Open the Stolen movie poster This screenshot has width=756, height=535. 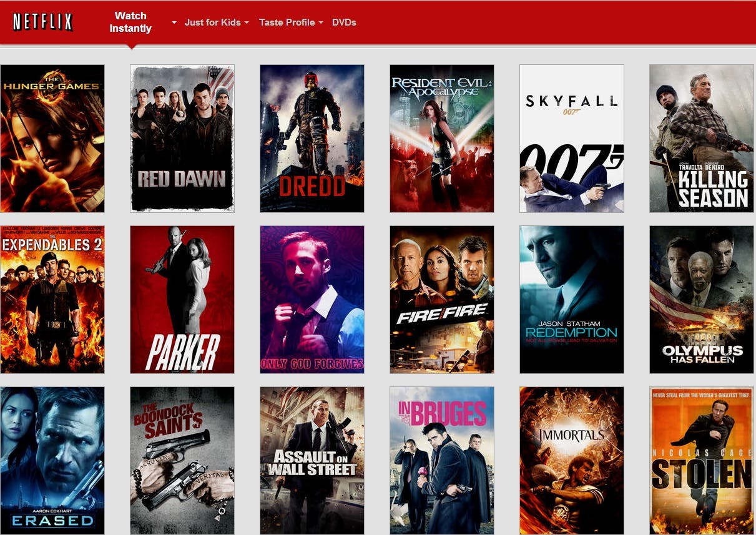point(702,461)
